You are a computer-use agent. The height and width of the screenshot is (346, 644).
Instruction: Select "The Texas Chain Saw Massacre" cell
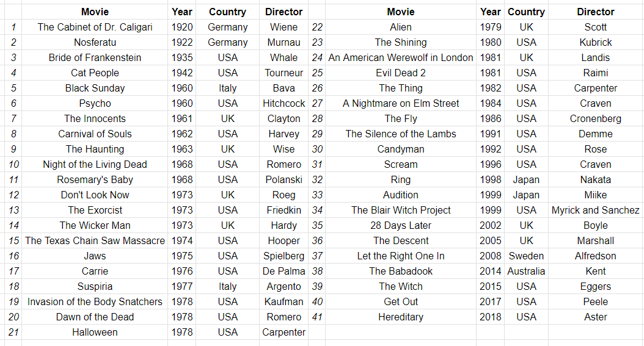tap(95, 240)
